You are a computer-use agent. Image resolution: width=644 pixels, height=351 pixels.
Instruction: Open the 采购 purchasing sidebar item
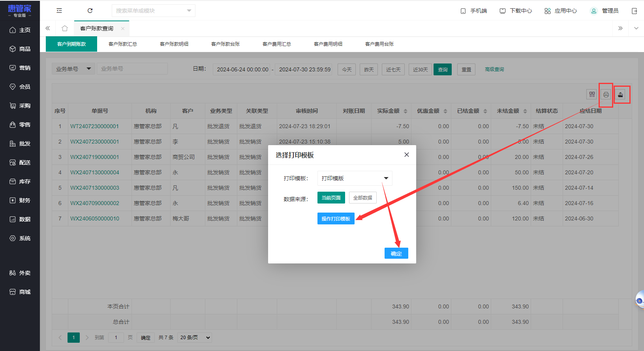[x=20, y=106]
